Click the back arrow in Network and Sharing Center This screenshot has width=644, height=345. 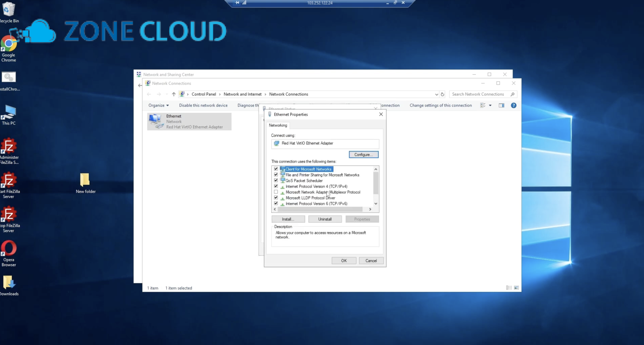coord(140,86)
